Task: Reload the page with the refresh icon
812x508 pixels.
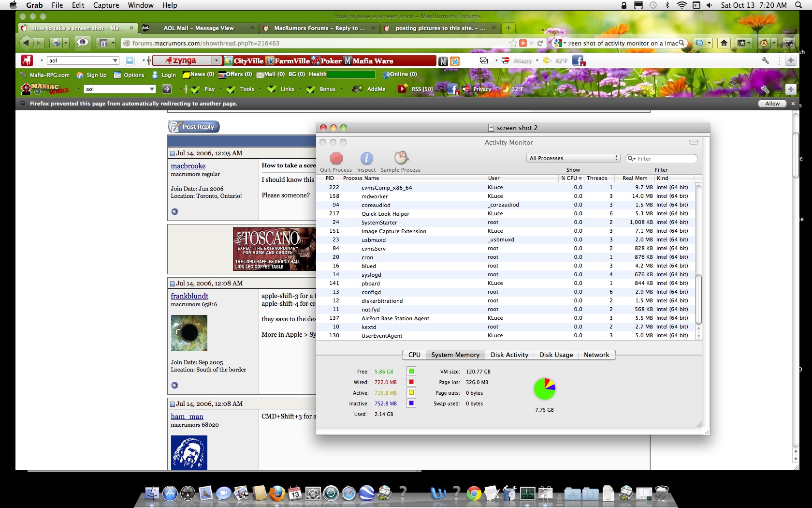Action: [540, 43]
